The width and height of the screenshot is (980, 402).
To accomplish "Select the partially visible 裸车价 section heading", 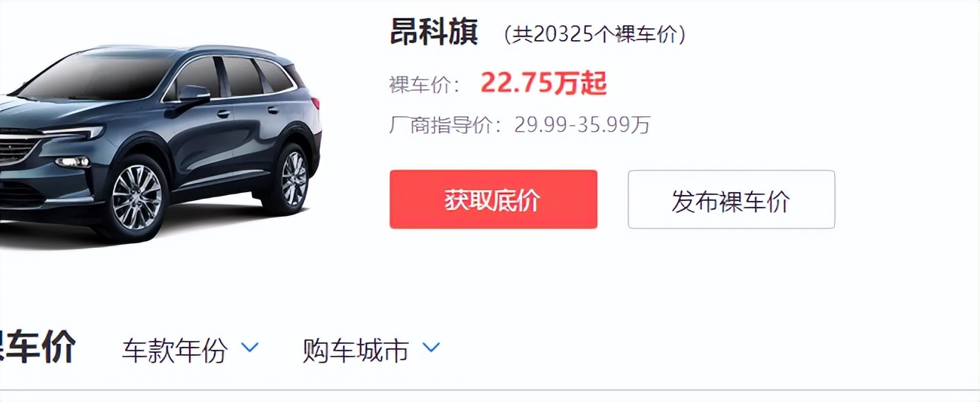I will coord(37,347).
